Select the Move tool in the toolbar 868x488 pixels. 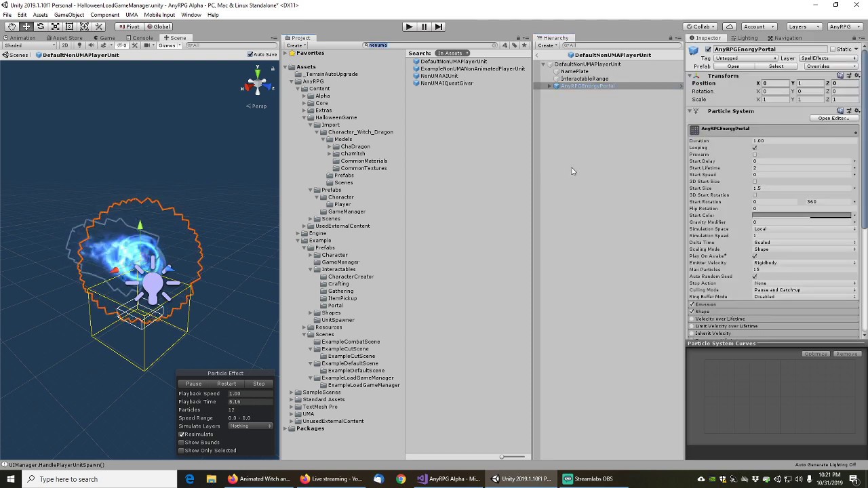[x=26, y=26]
